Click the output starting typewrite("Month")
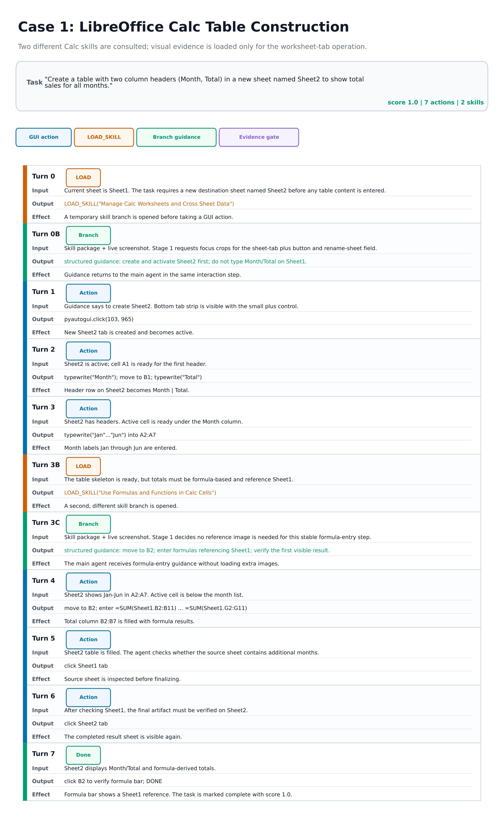 click(133, 377)
